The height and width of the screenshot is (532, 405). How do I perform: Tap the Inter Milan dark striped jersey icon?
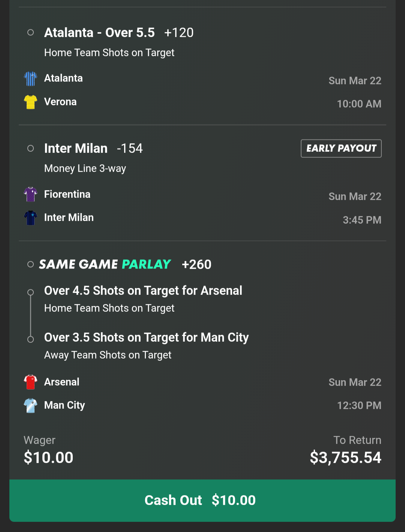[30, 218]
